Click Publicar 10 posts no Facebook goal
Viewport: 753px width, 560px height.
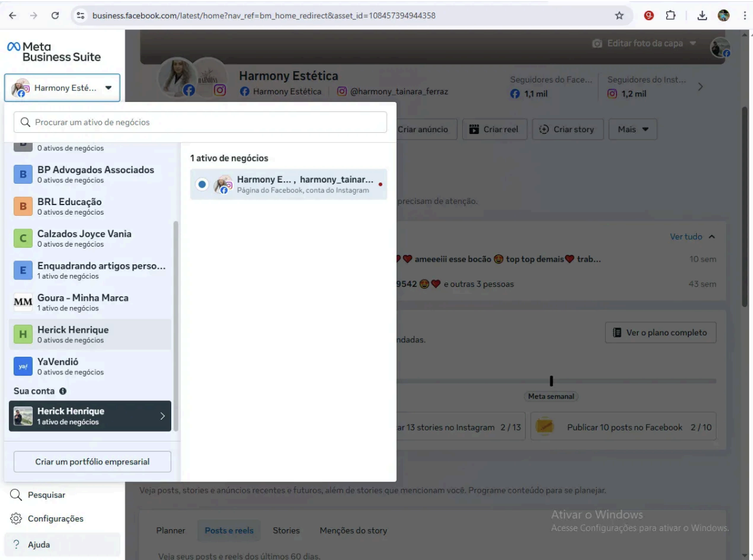(x=623, y=427)
